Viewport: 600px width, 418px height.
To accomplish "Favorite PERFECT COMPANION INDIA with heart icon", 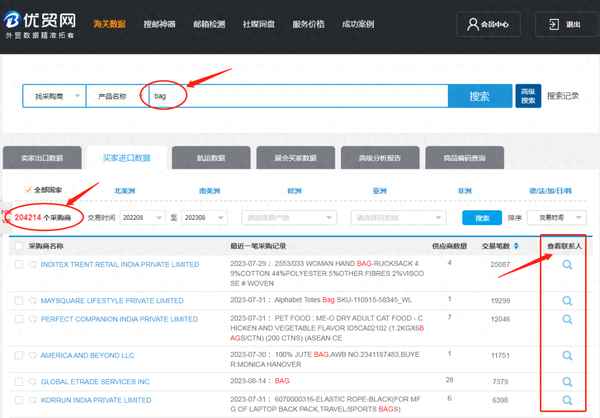I will (33, 319).
